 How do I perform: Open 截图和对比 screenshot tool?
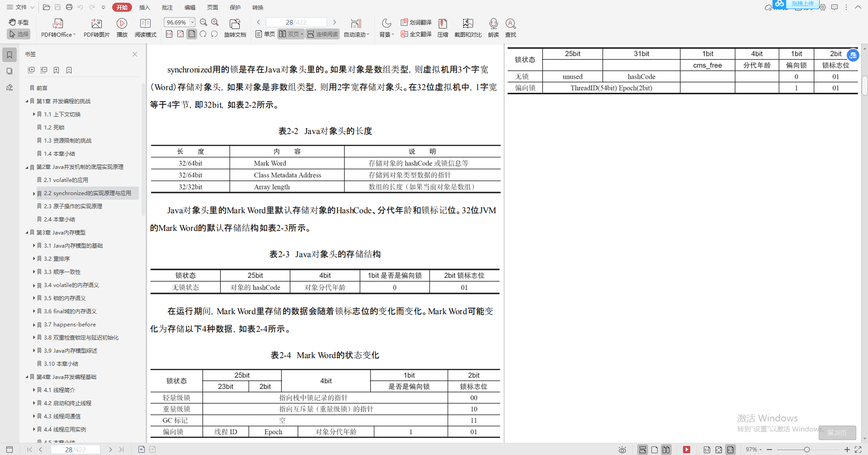point(468,27)
